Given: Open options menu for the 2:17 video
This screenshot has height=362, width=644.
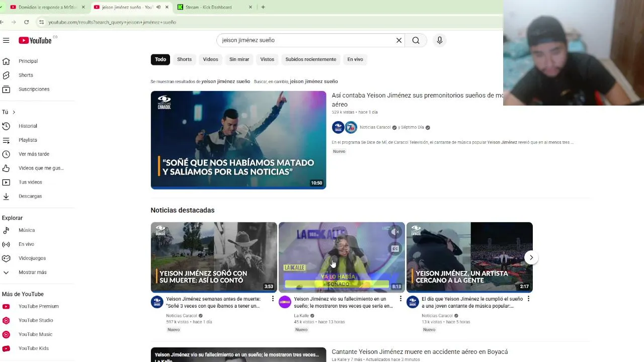Looking at the screenshot, I should [x=528, y=299].
